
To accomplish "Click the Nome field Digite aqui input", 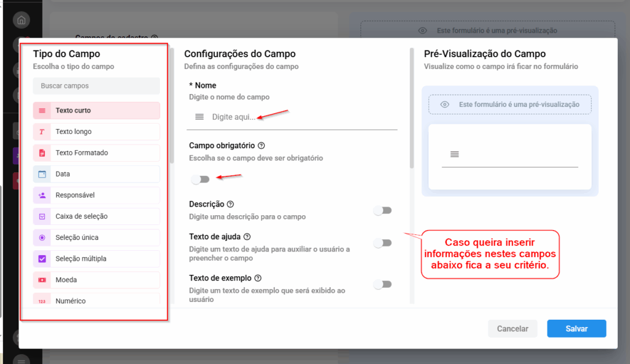I will point(295,117).
